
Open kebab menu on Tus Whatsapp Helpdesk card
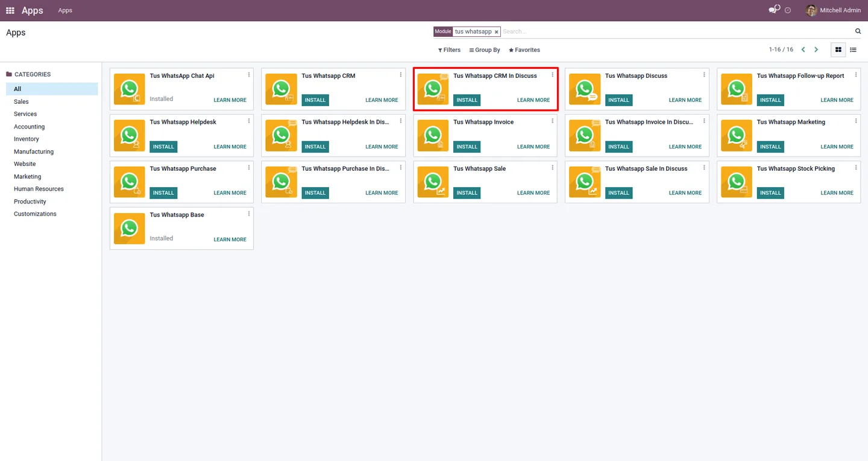click(x=249, y=121)
